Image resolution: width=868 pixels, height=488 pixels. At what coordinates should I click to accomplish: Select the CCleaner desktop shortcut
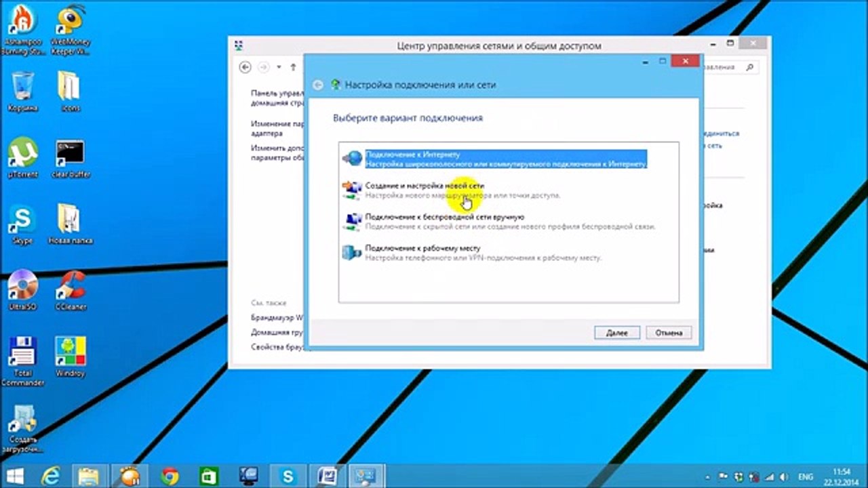70,290
